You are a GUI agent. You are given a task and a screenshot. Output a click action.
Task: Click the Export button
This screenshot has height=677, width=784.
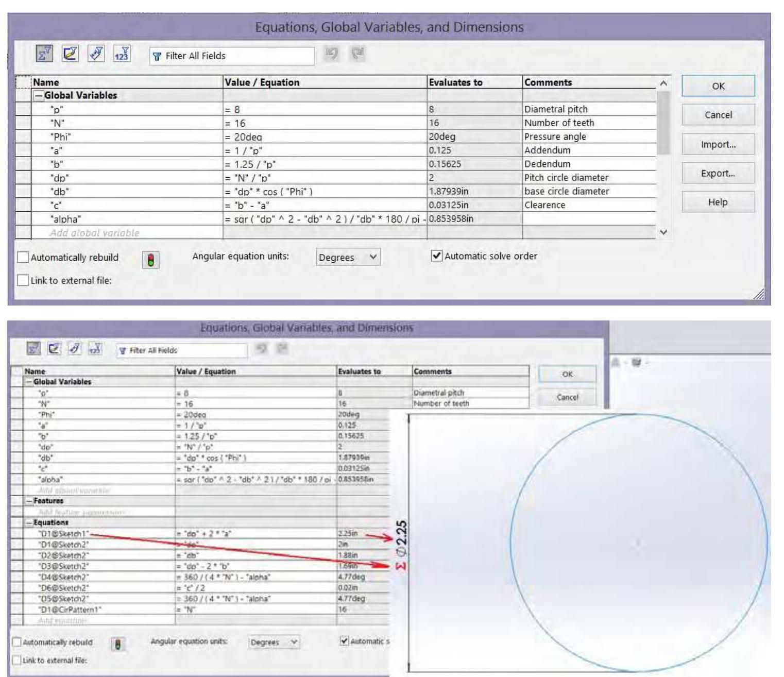(718, 174)
